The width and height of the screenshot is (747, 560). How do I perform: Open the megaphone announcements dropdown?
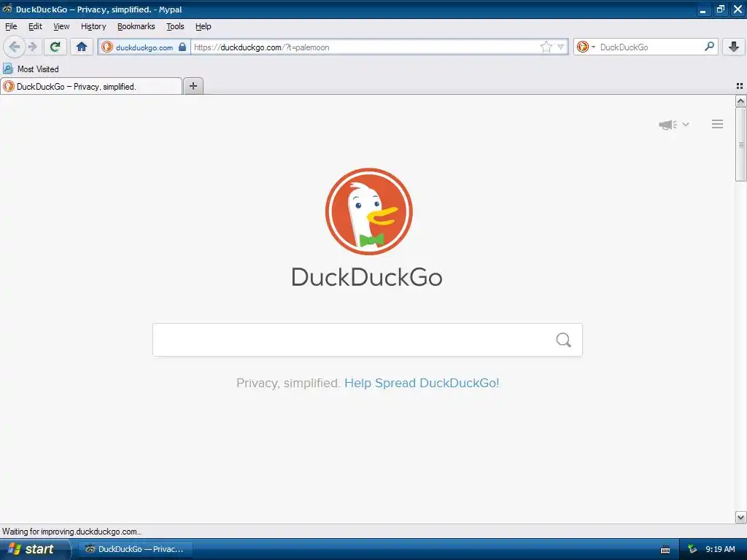point(673,125)
